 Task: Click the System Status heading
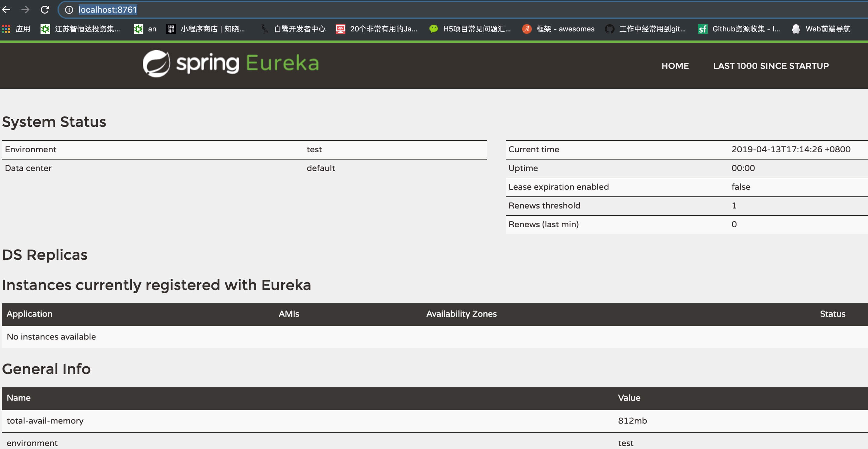pos(54,122)
